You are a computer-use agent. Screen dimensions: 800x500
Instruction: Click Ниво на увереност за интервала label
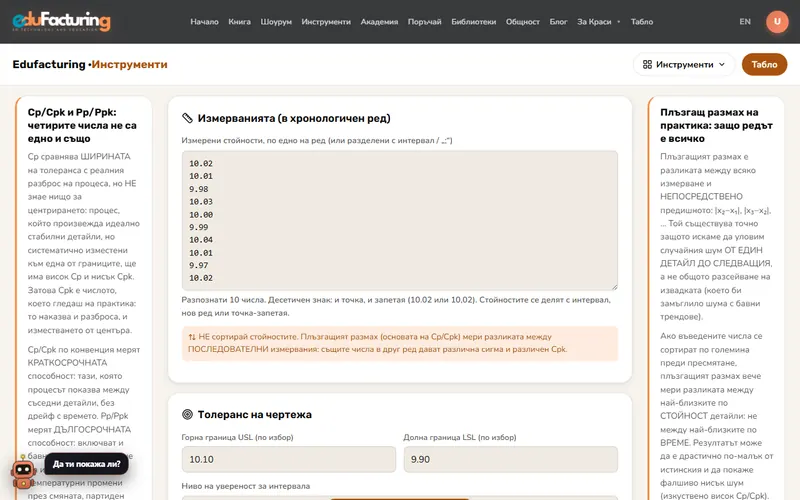(x=245, y=486)
